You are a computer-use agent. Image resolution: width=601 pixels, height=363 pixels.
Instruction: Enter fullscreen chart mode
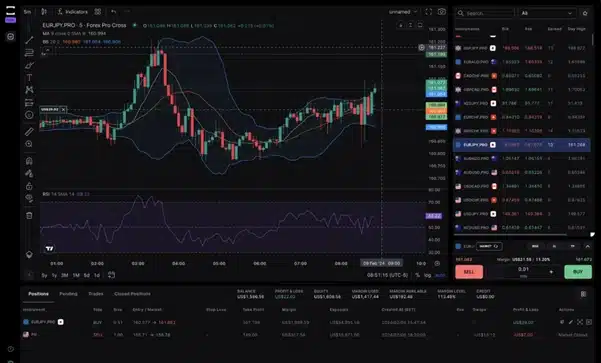(429, 12)
